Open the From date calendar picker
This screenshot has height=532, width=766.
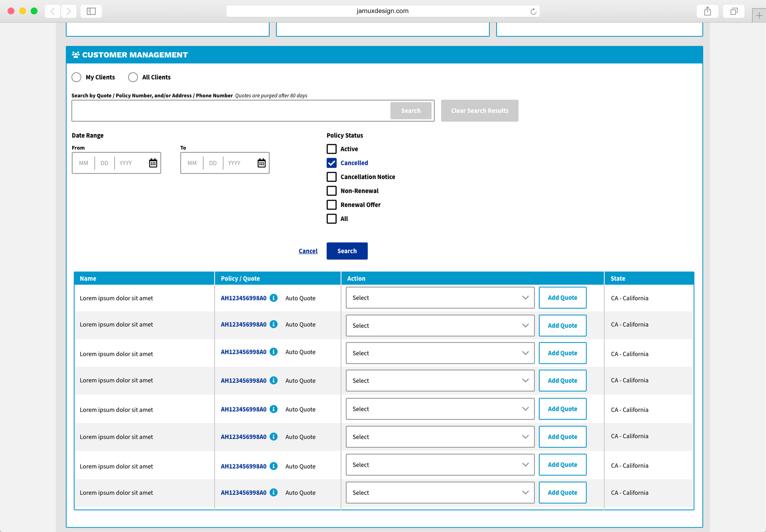153,163
